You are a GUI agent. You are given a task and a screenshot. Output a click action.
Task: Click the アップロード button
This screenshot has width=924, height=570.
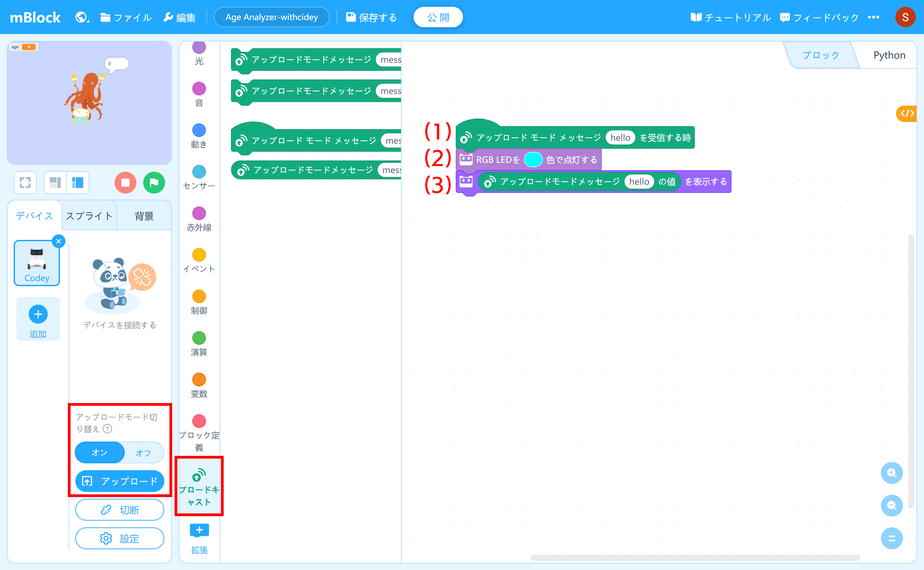120,481
